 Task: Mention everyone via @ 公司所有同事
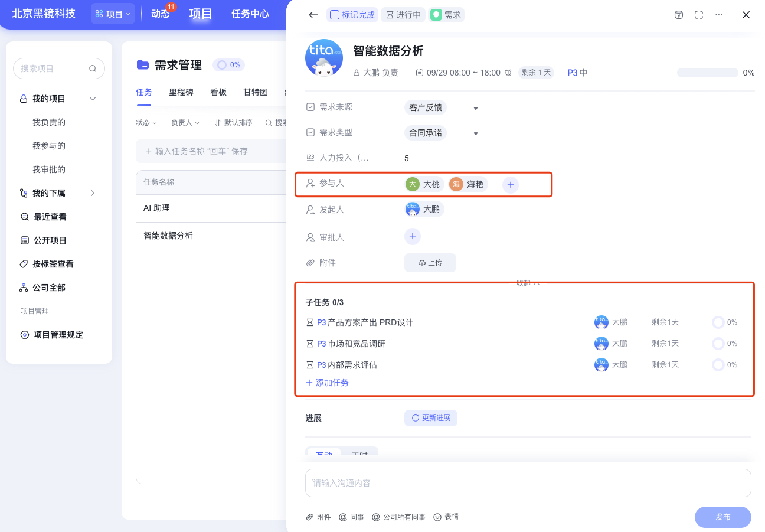[x=398, y=517]
